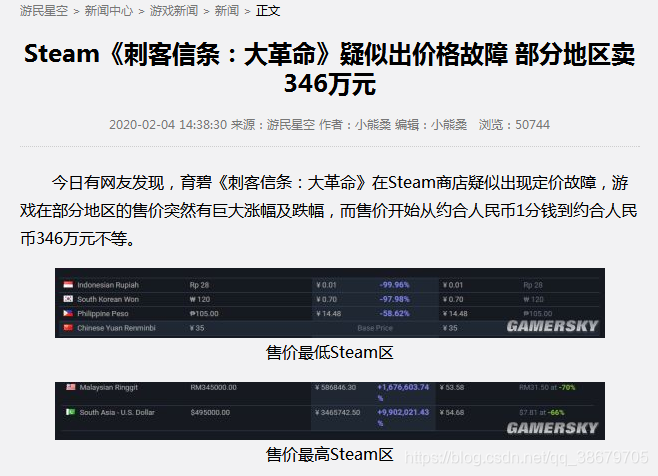Screen dimensions: 658x476
Task: Click the Chinese Yuan Renminbi row label
Action: pyautogui.click(x=116, y=328)
